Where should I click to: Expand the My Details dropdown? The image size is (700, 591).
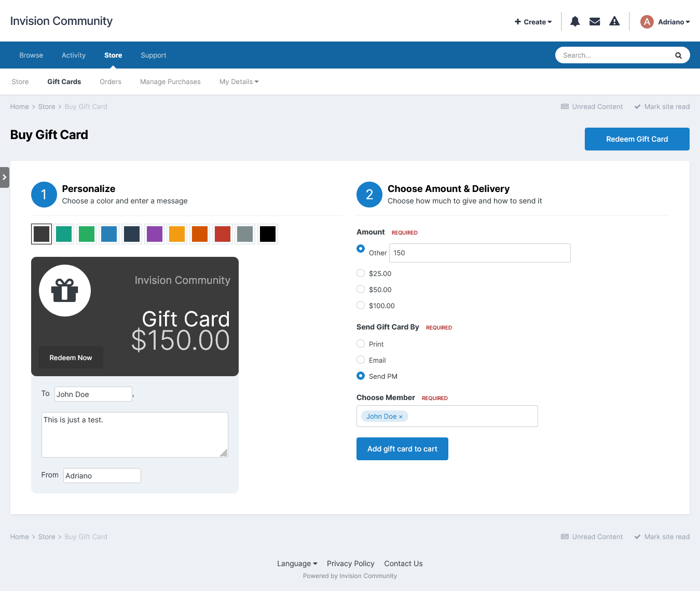239,81
